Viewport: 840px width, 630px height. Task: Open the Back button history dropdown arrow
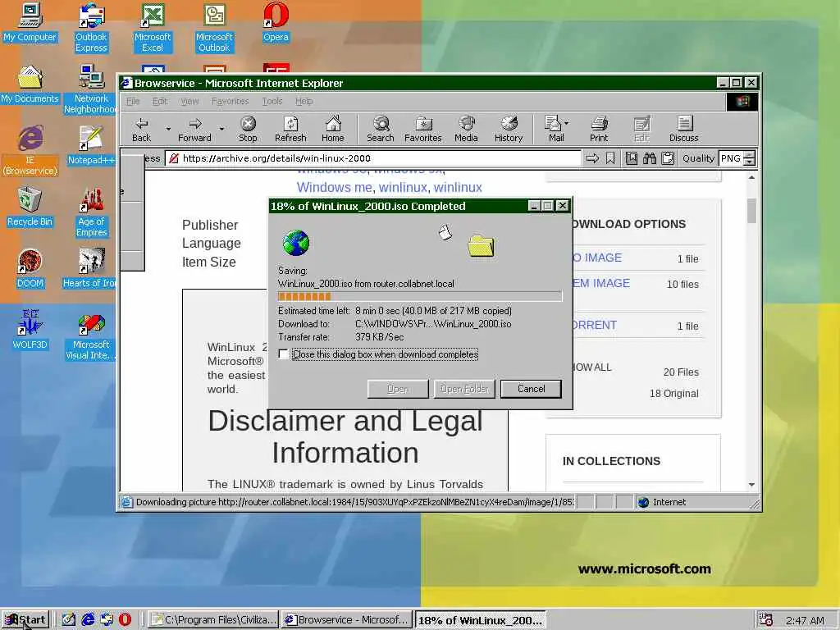[168, 129]
